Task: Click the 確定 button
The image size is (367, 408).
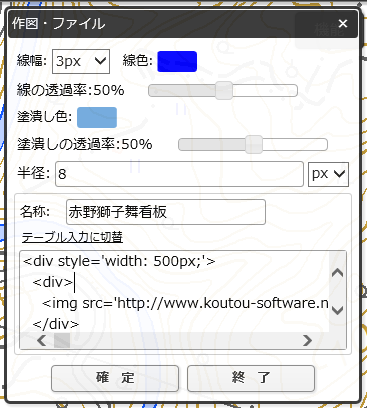Action: (x=115, y=378)
